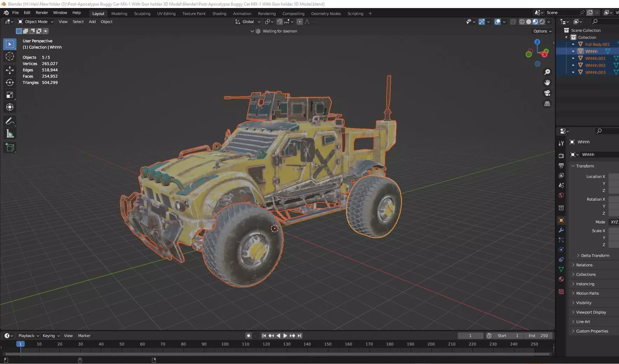The image size is (619, 364).
Task: Switch to Shading workspace tab
Action: (219, 14)
